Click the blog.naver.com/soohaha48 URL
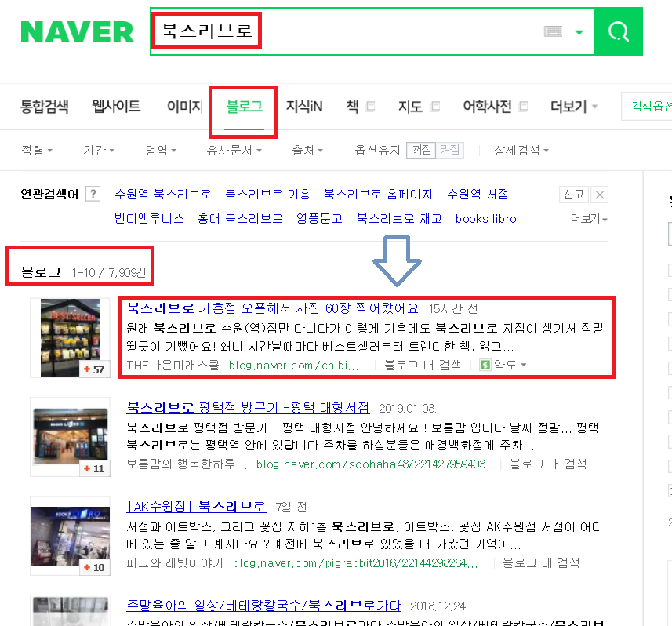The image size is (672, 626). (371, 464)
